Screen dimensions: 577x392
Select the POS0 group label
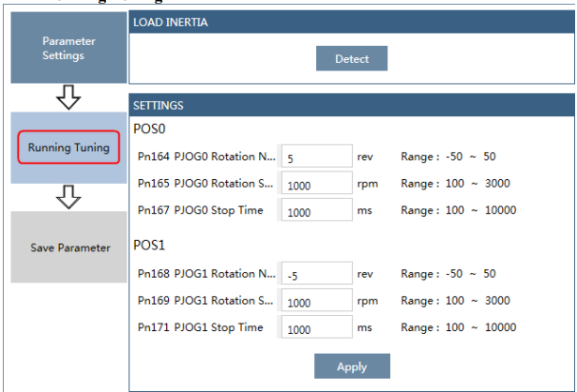click(x=149, y=129)
